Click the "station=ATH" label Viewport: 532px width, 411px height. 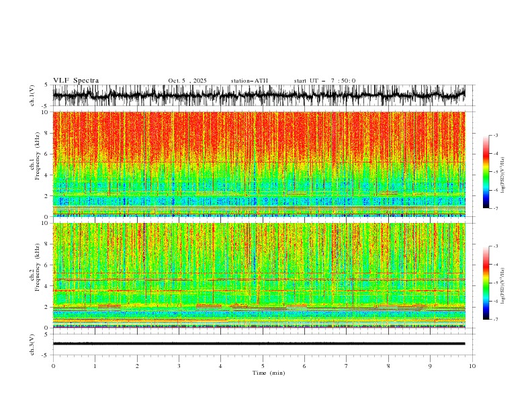[249, 81]
